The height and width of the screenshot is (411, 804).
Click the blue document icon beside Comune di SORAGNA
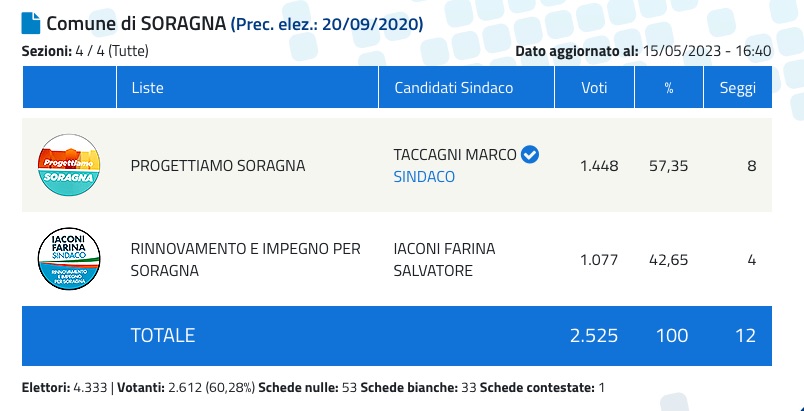tap(31, 23)
